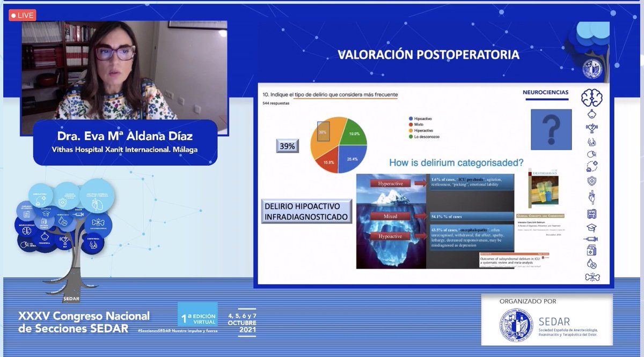This screenshot has height=357, width=644.
Task: Click the NEUROCIENCIAS heading on the slide
Action: pos(545,93)
